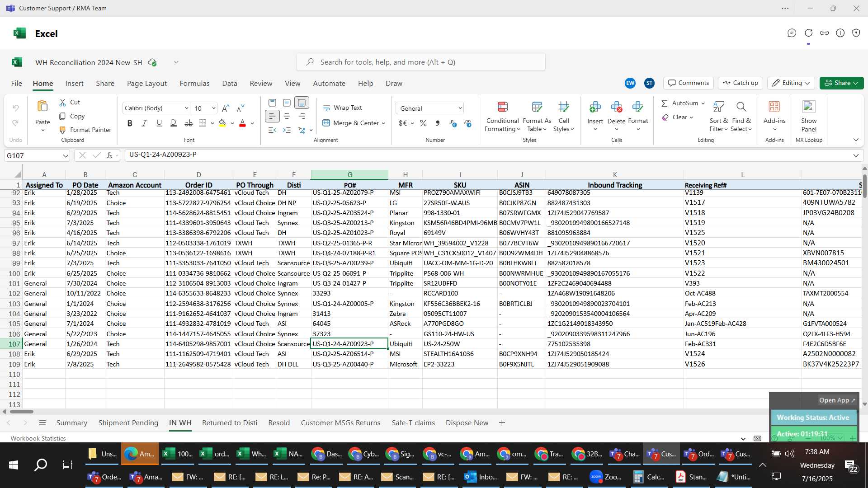Open Find & Select menu

pyautogui.click(x=741, y=117)
